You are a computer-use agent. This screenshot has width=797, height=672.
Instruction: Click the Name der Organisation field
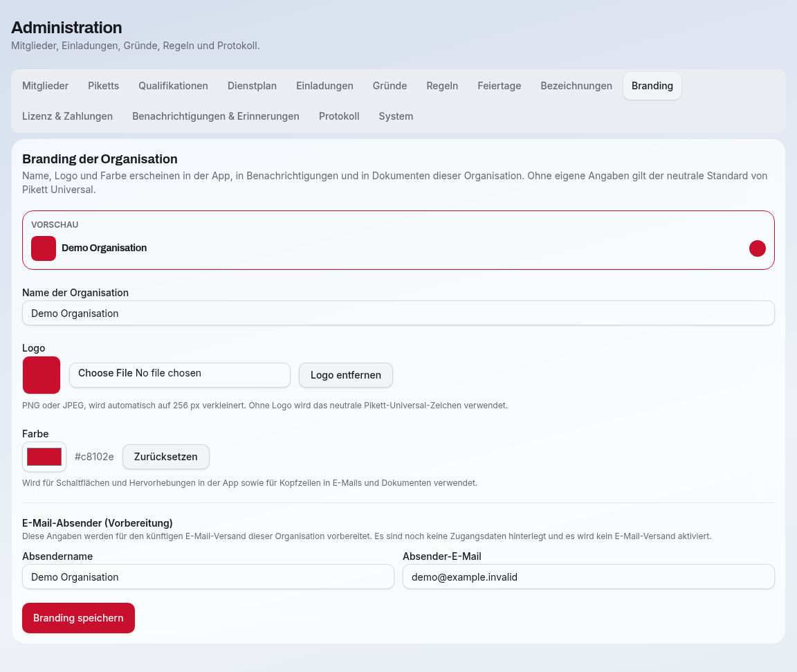[398, 313]
